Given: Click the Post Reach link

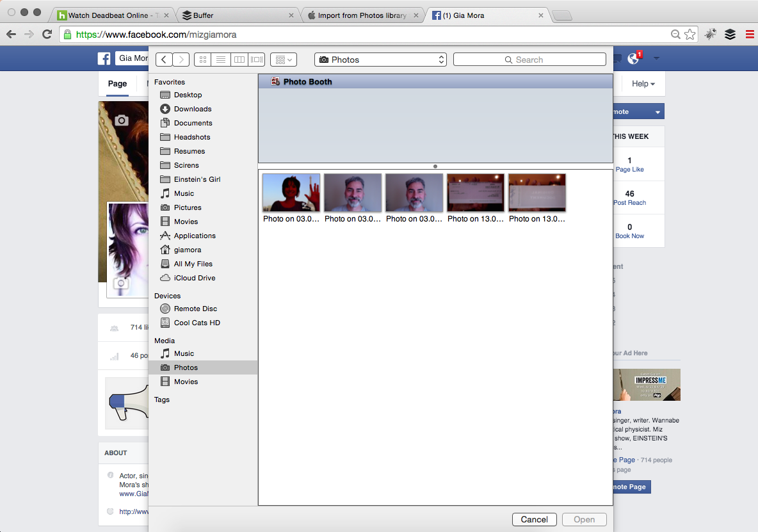Looking at the screenshot, I should (x=629, y=202).
